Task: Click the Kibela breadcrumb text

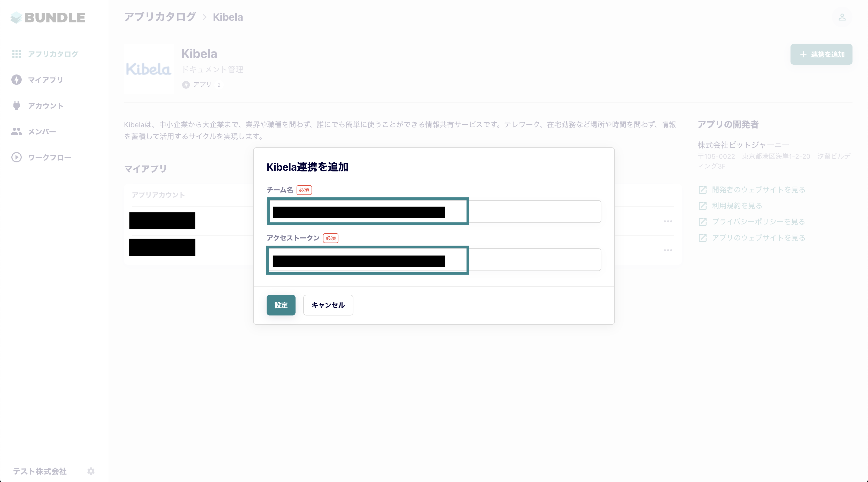Action: (228, 17)
